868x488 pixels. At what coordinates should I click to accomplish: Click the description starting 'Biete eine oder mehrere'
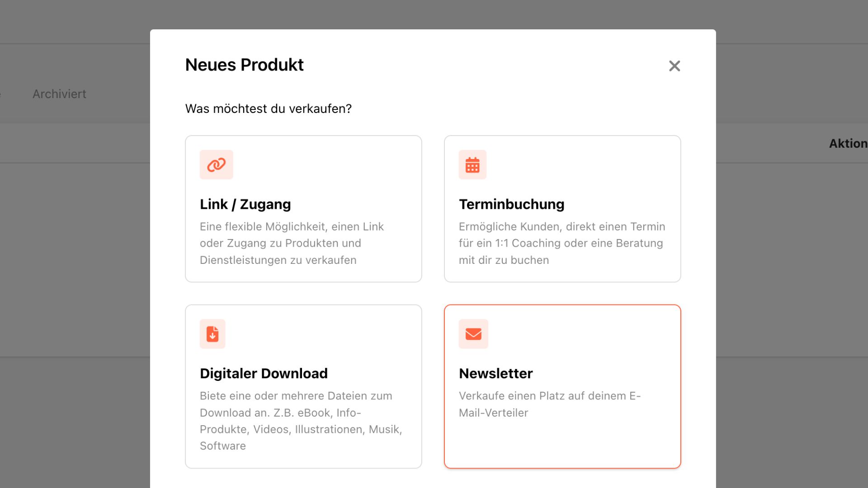coord(301,421)
